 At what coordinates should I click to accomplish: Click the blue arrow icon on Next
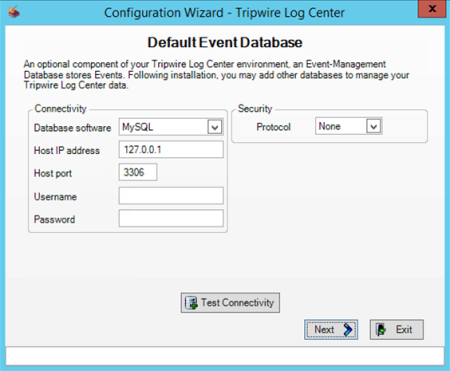[348, 330]
